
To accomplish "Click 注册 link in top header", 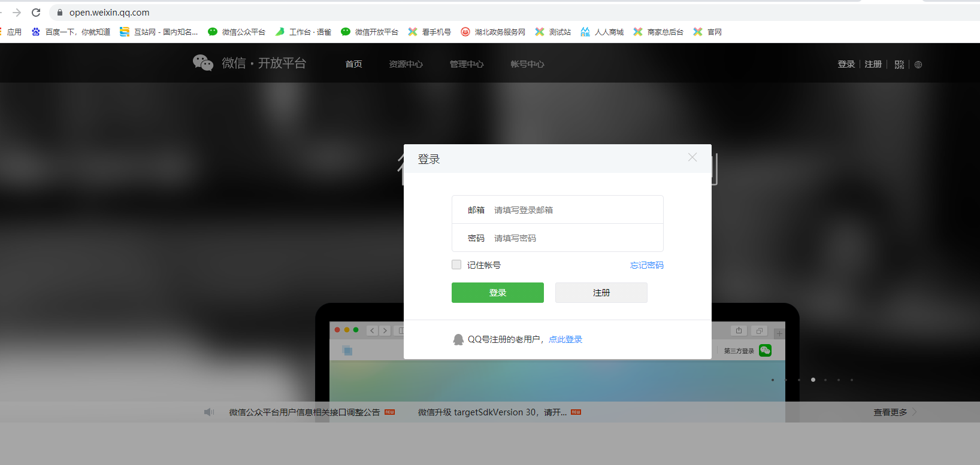I will (873, 64).
